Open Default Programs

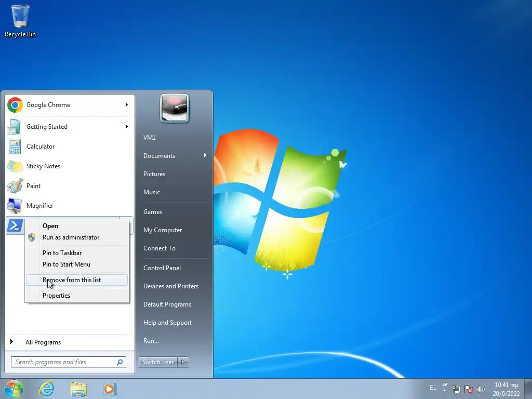[167, 304]
